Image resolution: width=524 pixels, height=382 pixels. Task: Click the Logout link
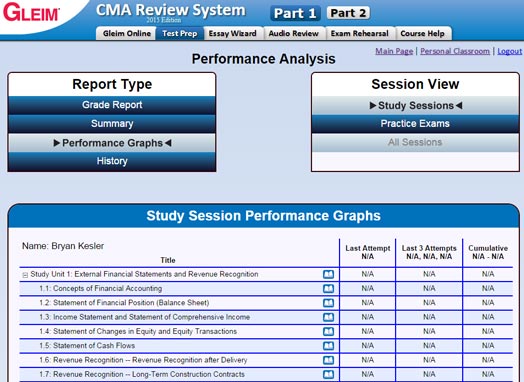510,51
